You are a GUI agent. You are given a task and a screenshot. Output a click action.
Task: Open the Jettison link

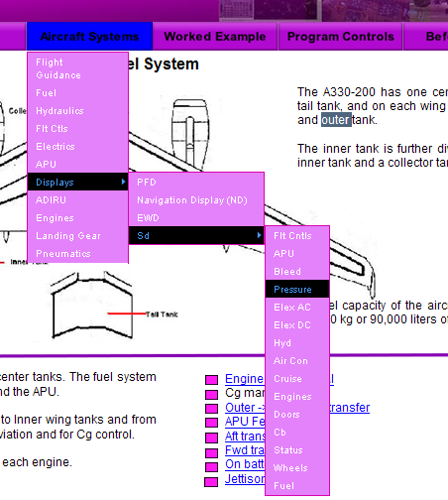point(245,478)
